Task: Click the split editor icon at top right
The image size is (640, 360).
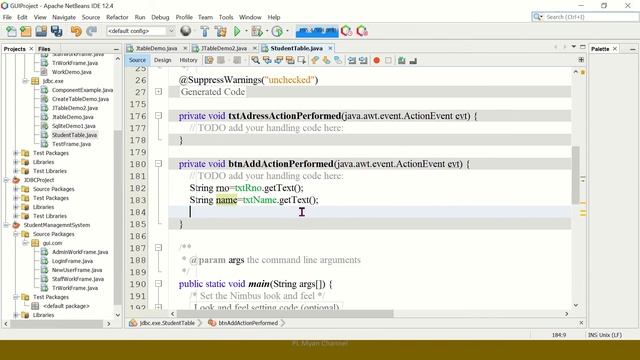Action: pos(581,60)
